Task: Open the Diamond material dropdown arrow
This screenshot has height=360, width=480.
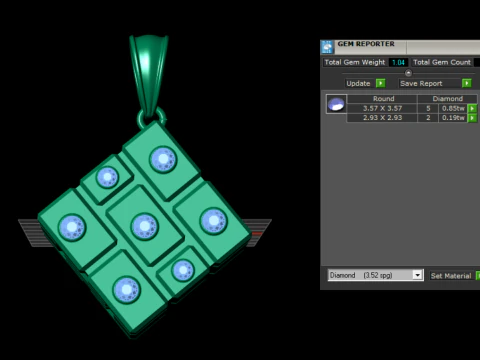Action: 417,275
